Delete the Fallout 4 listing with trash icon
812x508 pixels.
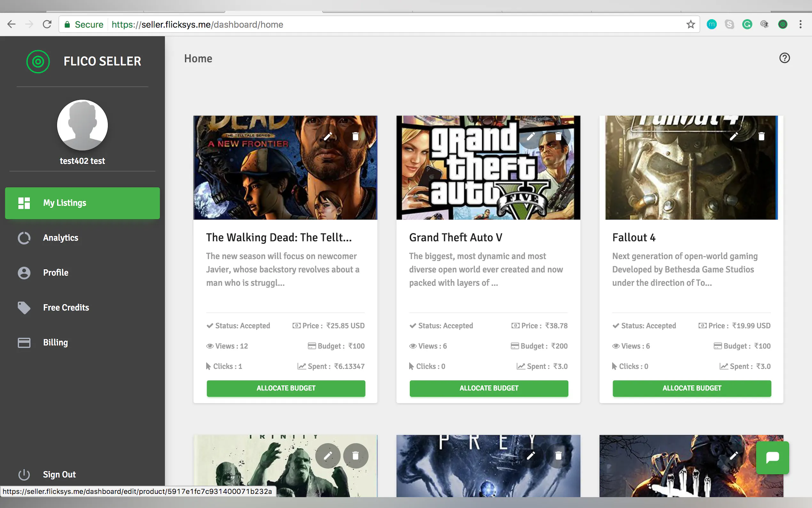tap(761, 136)
